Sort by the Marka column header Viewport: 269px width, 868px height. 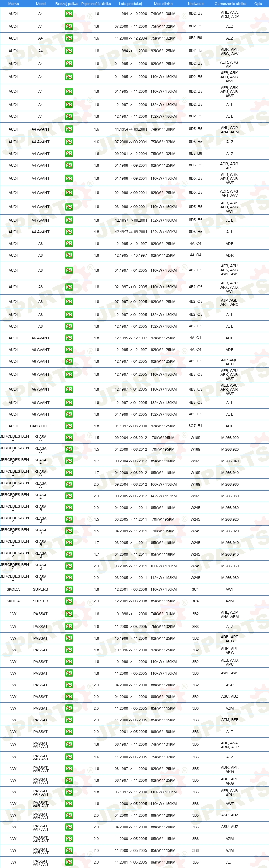13,4
